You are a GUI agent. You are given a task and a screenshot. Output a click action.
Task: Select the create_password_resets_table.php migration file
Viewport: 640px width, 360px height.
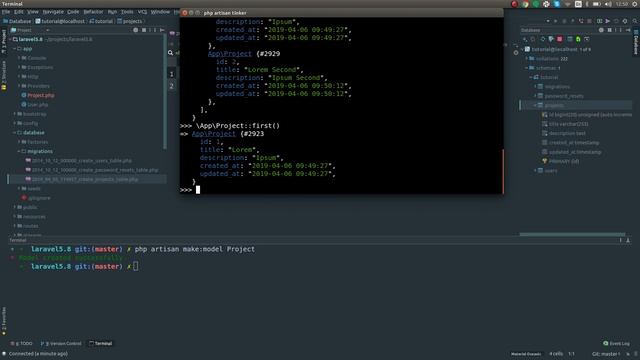pos(92,170)
